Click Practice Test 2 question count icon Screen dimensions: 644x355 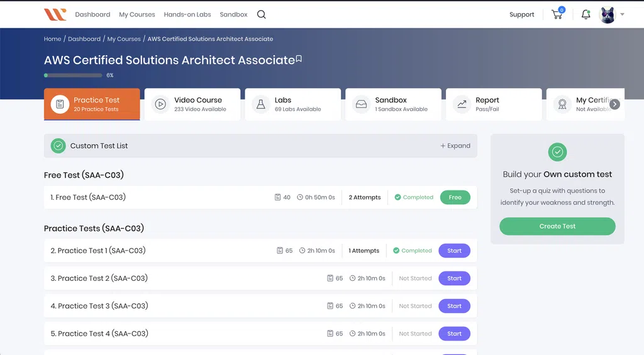tap(330, 278)
